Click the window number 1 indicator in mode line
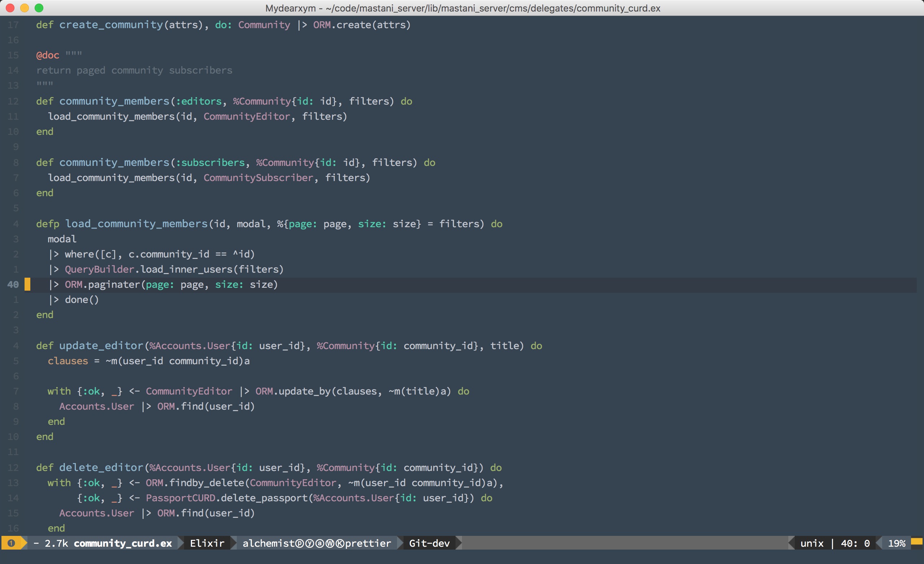Viewport: 924px width, 564px height. click(x=11, y=543)
